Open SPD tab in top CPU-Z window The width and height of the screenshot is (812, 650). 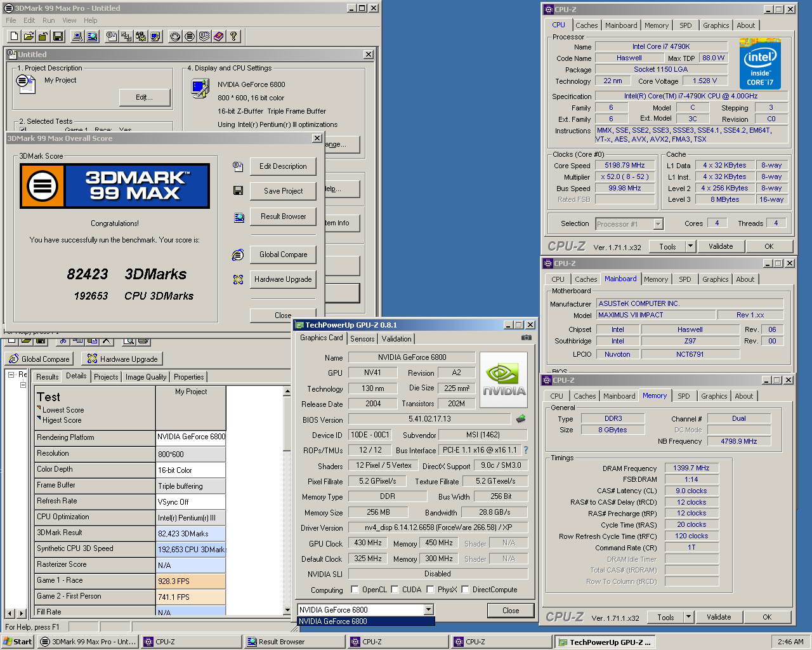click(x=686, y=25)
